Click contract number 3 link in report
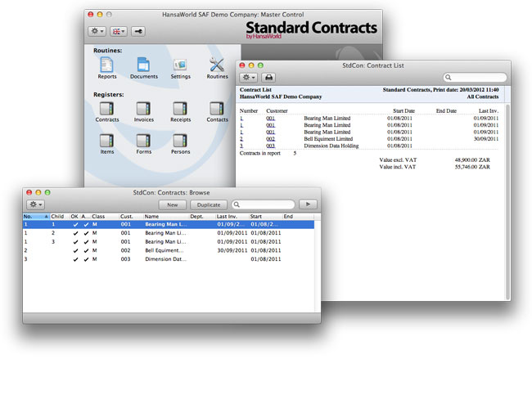Viewport: 532px width, 413px height. [x=241, y=146]
